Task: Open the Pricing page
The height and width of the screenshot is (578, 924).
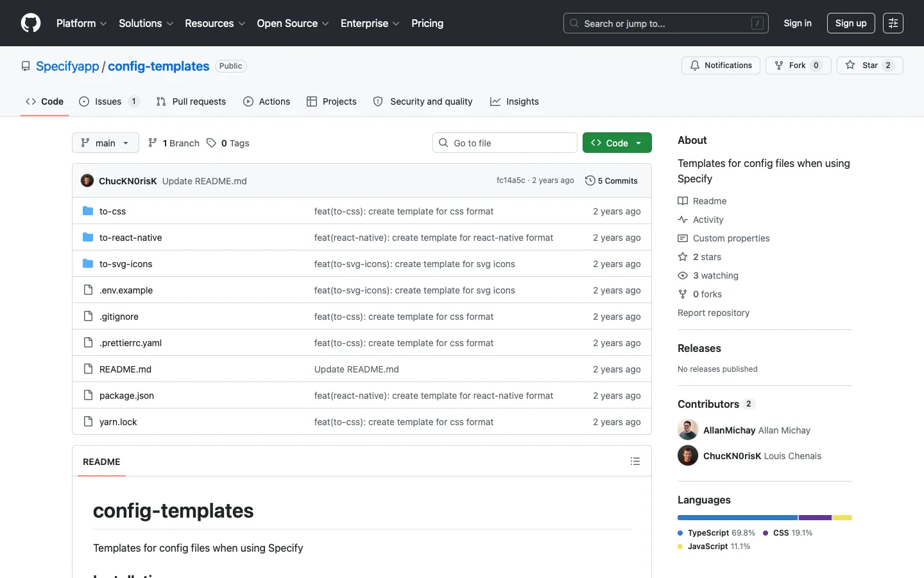Action: 427,23
